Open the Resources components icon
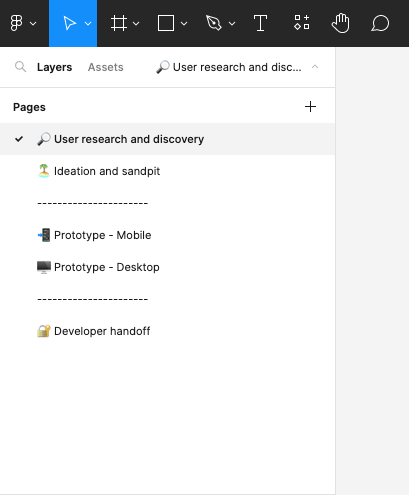This screenshot has width=409, height=495. tap(302, 22)
